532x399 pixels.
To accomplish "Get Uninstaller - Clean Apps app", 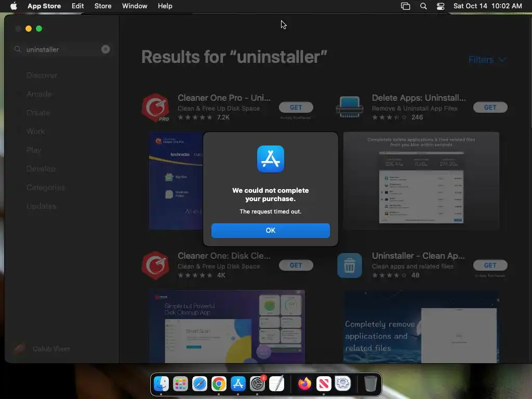I will 490,265.
